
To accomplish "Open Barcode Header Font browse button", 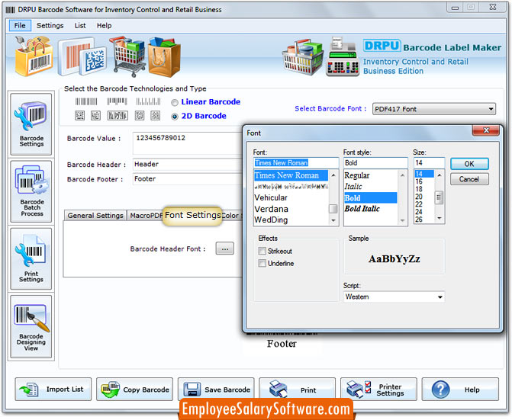I will click(x=224, y=248).
